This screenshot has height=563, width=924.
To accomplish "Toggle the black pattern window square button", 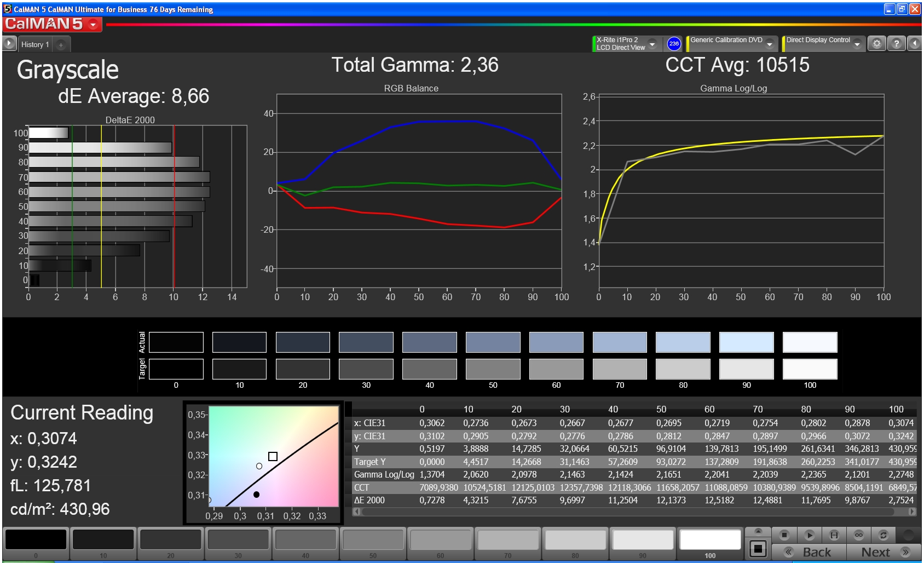I will pos(758,548).
